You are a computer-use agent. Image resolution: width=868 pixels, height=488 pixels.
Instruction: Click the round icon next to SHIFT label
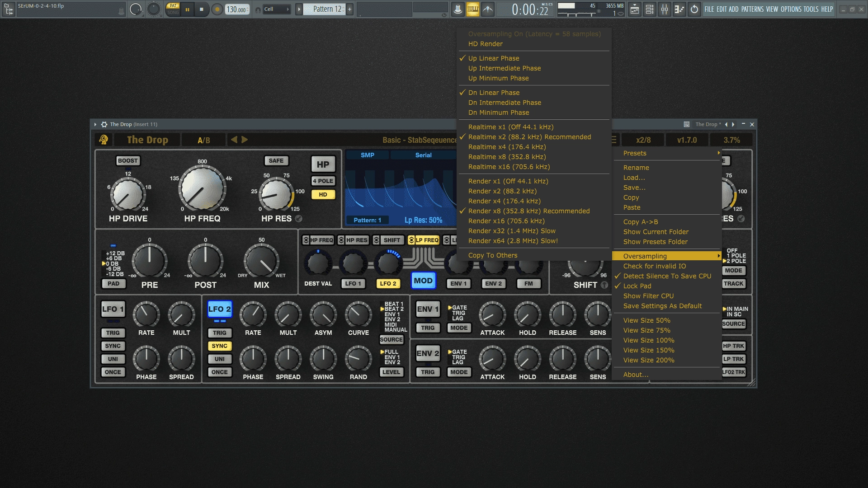(604, 285)
